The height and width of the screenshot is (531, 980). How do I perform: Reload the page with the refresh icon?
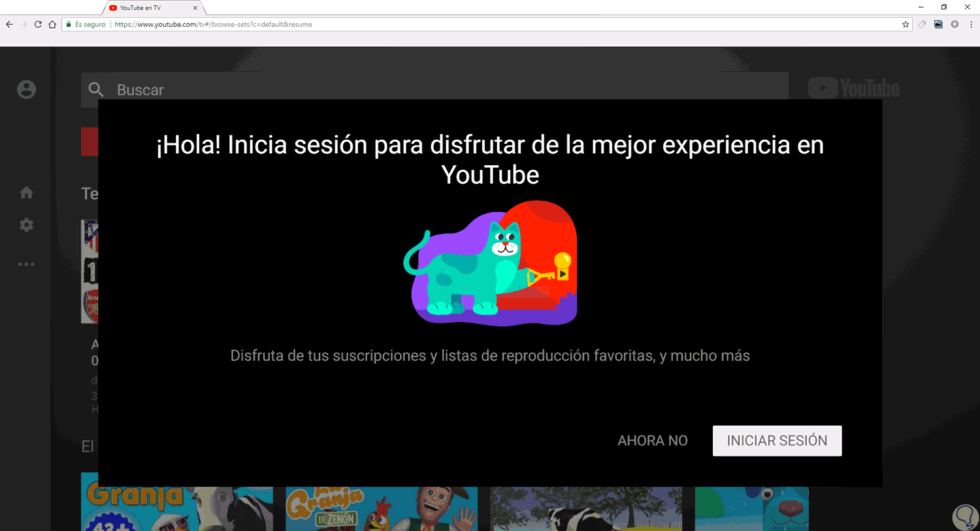38,24
